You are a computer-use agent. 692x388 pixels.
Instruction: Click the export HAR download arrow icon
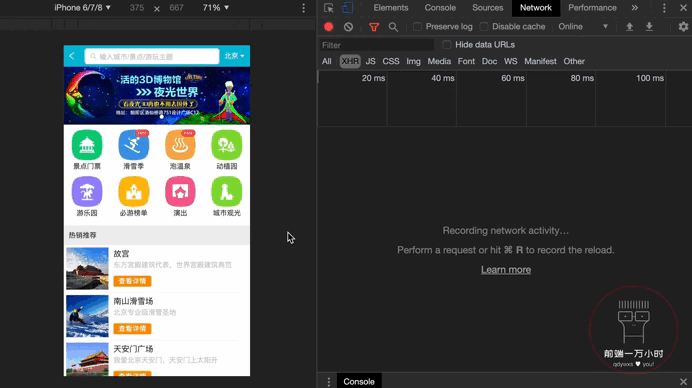[649, 26]
